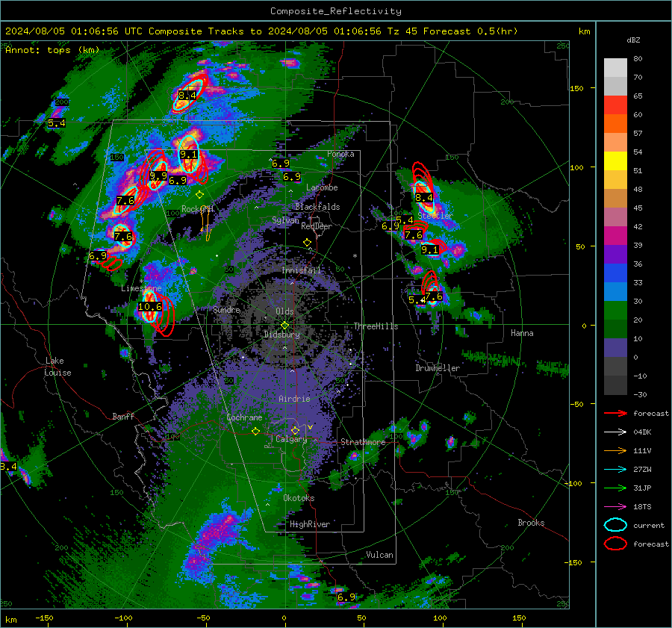Click the yellow diamond marker above Calgary
Screen dimensions: 672x628
[295, 430]
